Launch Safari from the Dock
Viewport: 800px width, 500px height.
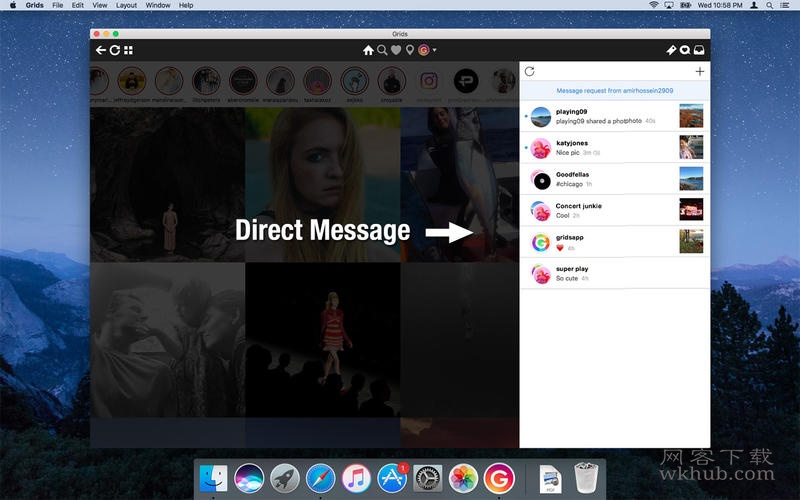tap(320, 478)
